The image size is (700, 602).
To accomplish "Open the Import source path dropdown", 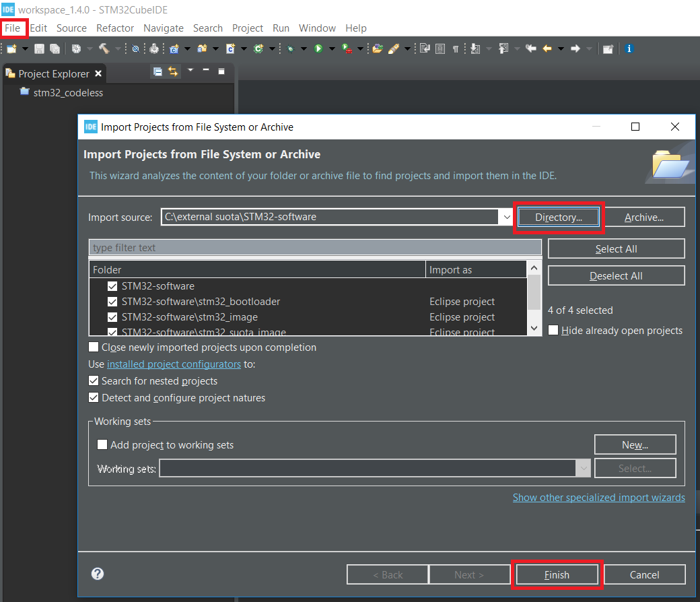I will pos(507,217).
